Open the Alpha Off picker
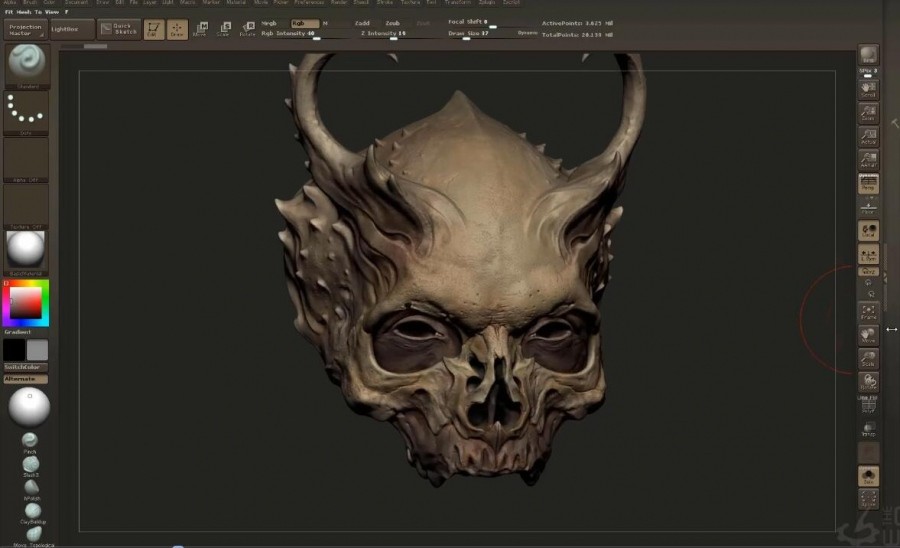The image size is (900, 548). point(26,160)
